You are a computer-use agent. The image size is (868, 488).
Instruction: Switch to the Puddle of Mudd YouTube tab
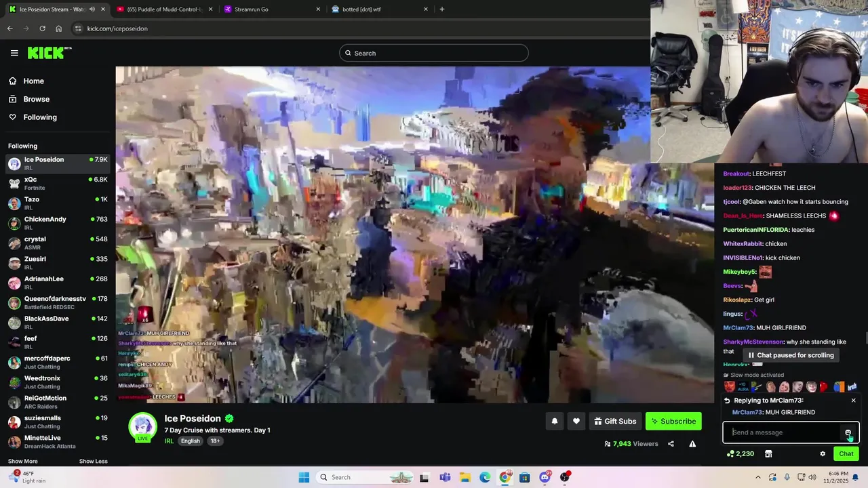[x=163, y=9]
